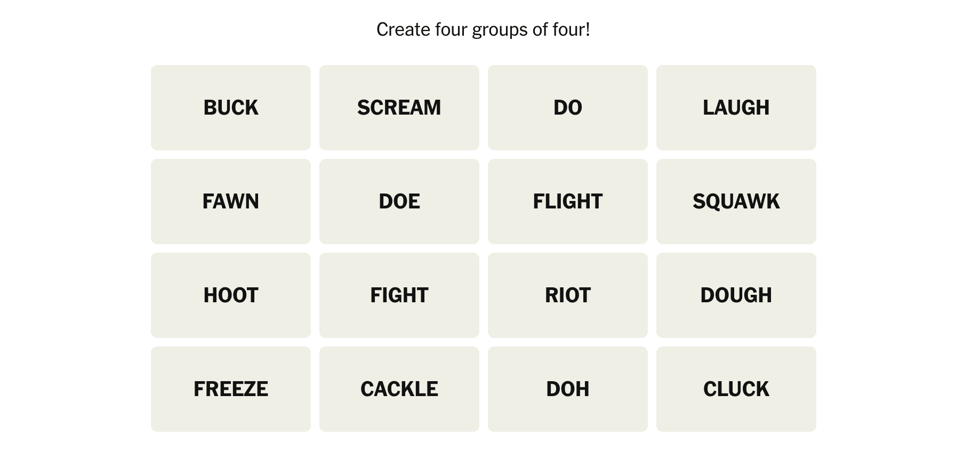Choose the FAWN tile
Image resolution: width=980 pixels, height=451 pixels.
[x=230, y=202]
